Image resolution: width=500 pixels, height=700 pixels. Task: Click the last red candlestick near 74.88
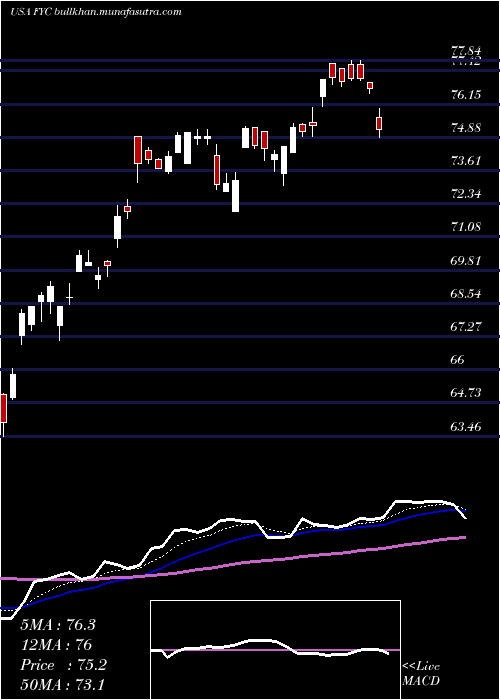tap(379, 123)
